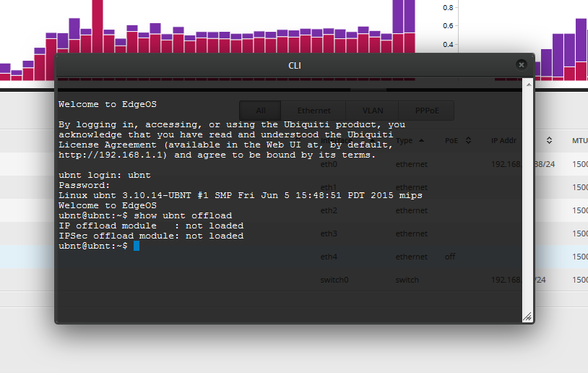Switch to the VLAN tab
This screenshot has width=588, height=373.
[373, 111]
